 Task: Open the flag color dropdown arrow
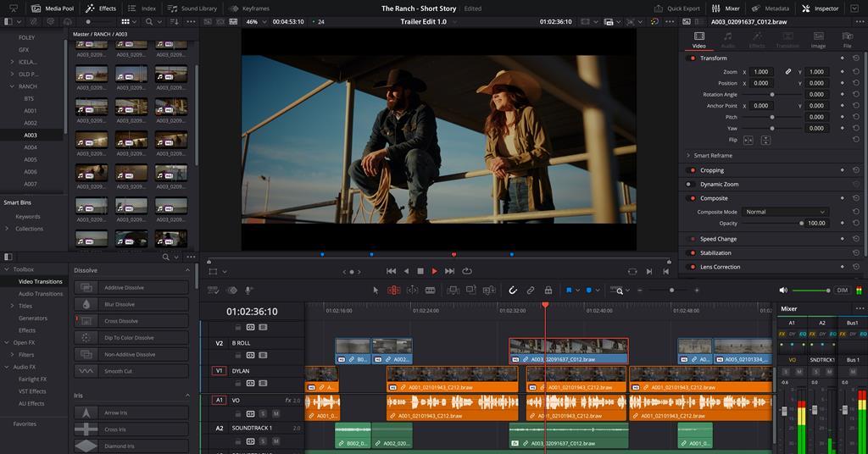(x=577, y=291)
